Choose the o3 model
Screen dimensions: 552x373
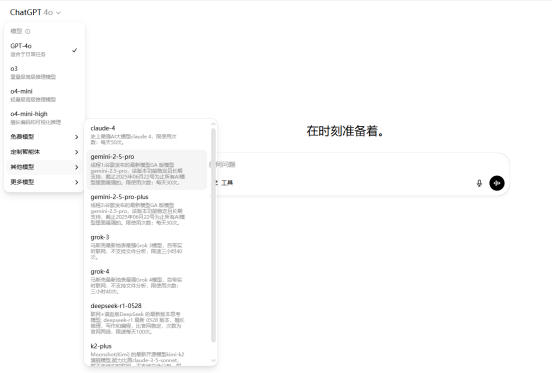pyautogui.click(x=44, y=72)
